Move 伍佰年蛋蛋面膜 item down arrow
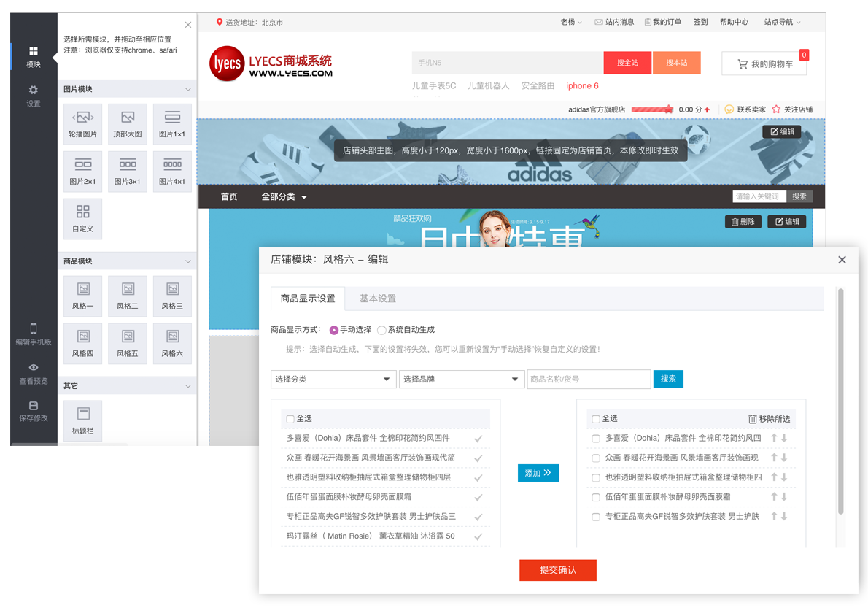The height and width of the screenshot is (616, 868). pyautogui.click(x=784, y=497)
